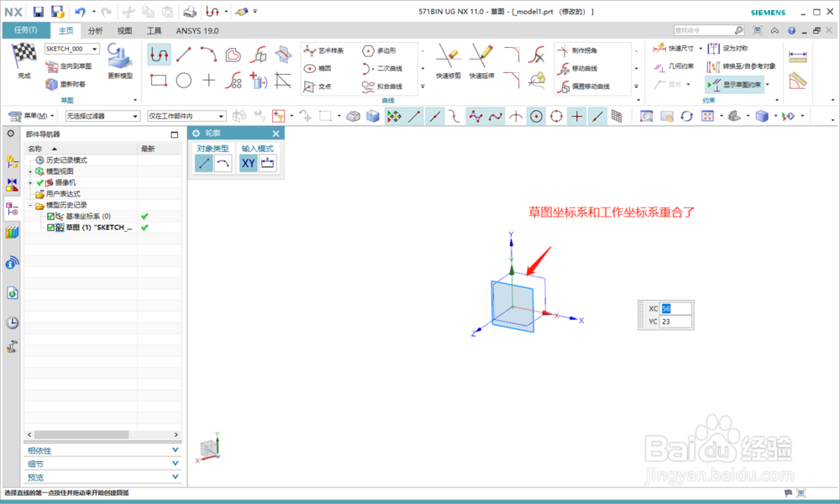Click the 查找命令 command search box
This screenshot has height=504, width=840.
click(709, 30)
